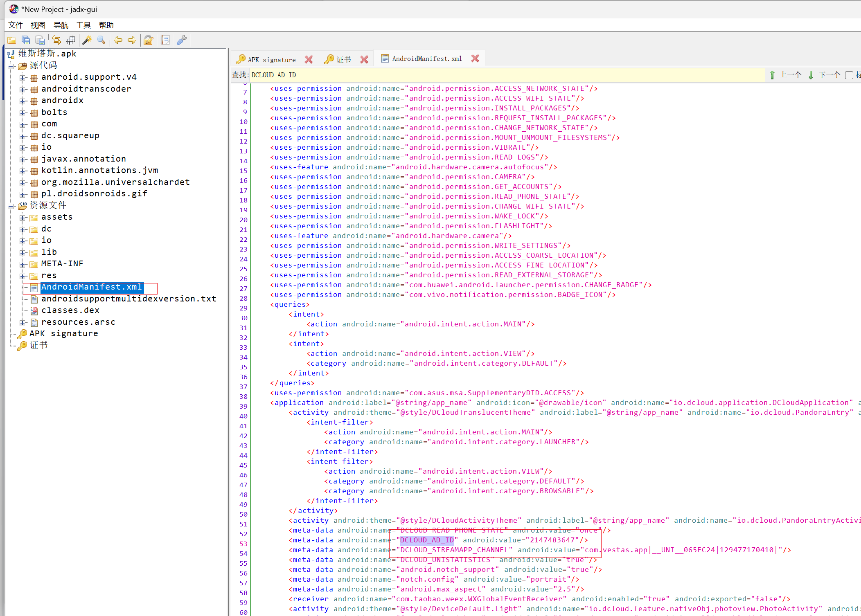Open the log viewer notebook icon
The height and width of the screenshot is (616, 861).
165,40
